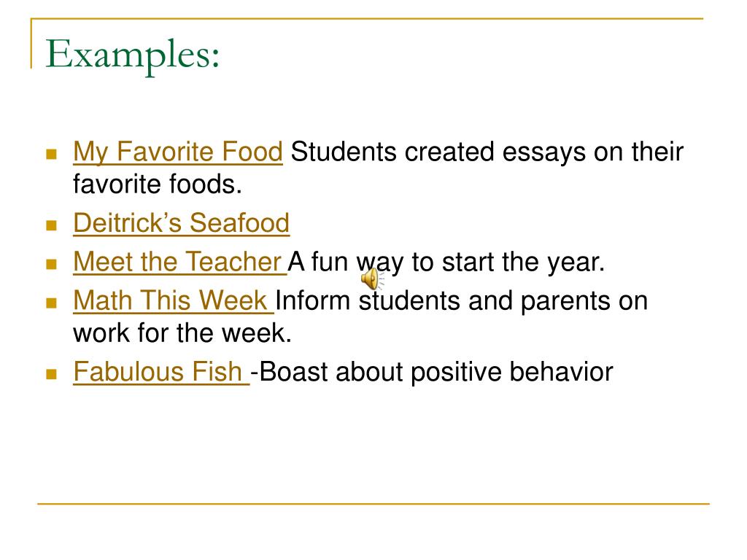
Task: Click the text 'Students created essays on their'
Action: tap(487, 152)
